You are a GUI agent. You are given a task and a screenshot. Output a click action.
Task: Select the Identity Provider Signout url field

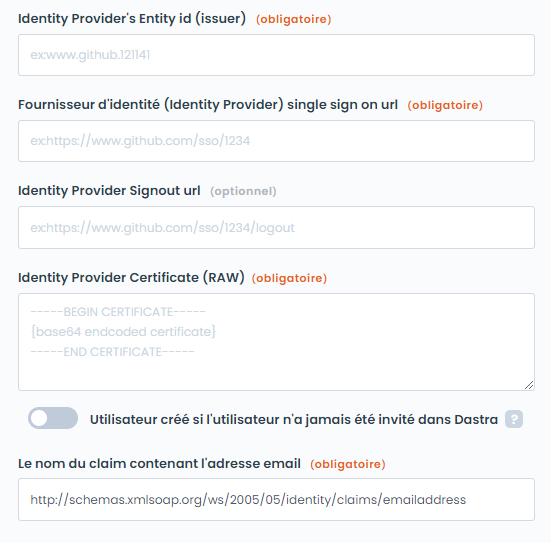point(277,227)
